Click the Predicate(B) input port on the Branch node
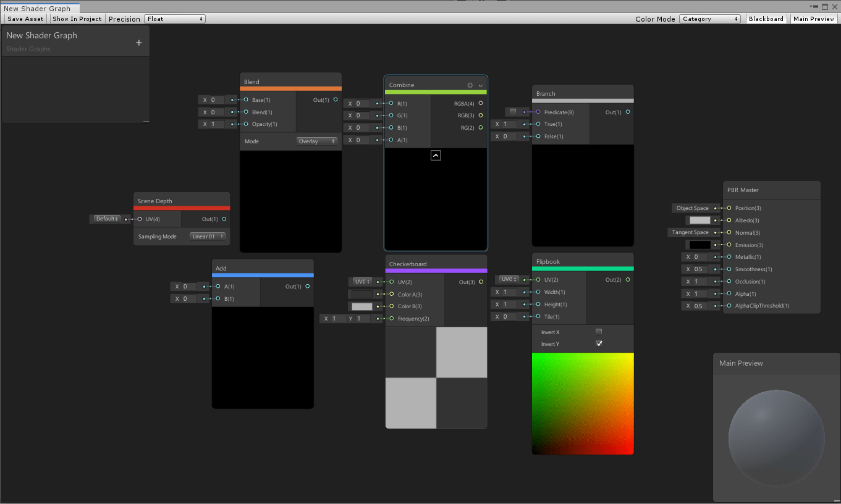The width and height of the screenshot is (841, 504). (539, 112)
